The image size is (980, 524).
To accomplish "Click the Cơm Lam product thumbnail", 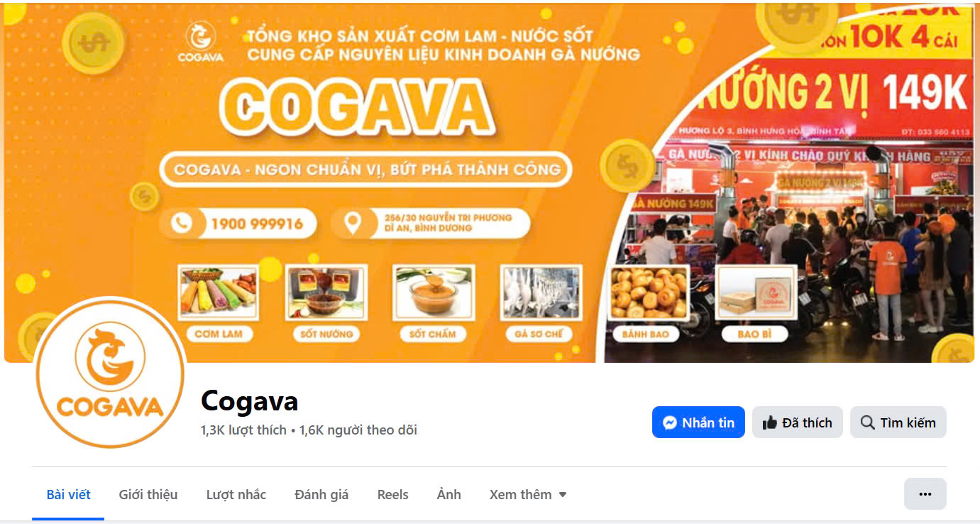I will coord(219,293).
